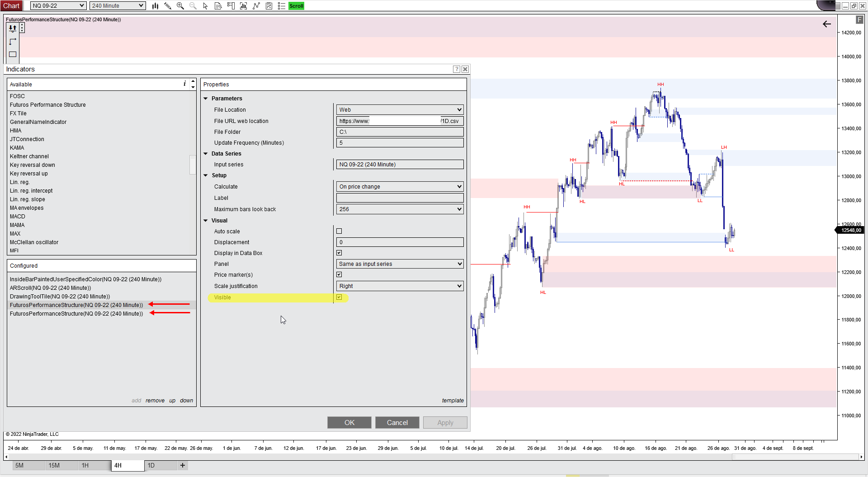Collapse the Visual section
This screenshot has height=477, width=868.
coord(206,221)
